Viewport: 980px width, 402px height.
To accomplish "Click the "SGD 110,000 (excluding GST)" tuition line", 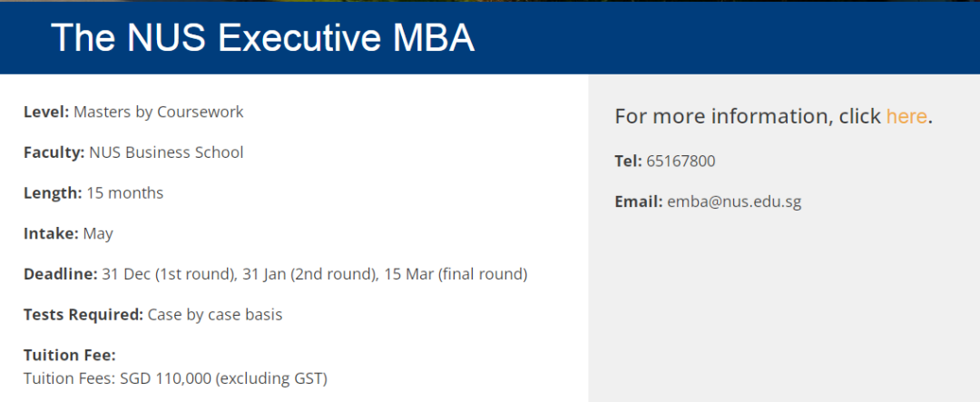I will [223, 377].
